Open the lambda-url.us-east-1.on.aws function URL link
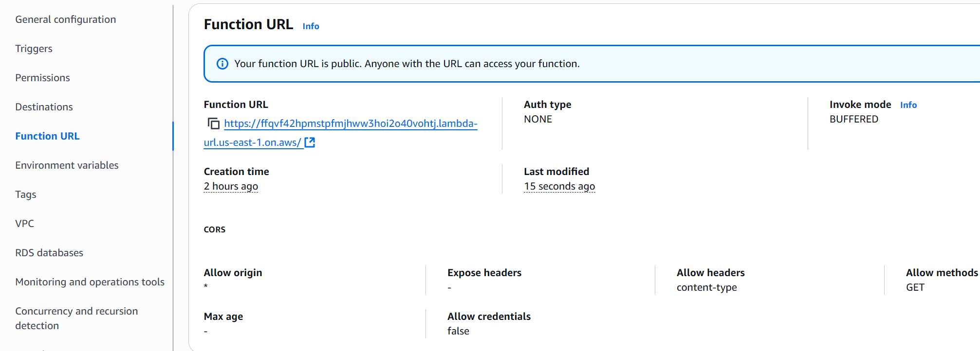 tap(350, 123)
